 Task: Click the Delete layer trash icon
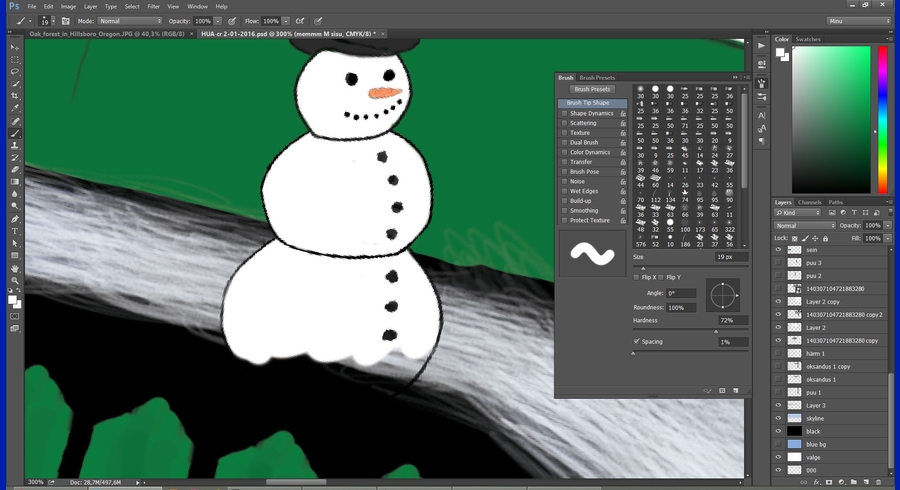point(879,483)
